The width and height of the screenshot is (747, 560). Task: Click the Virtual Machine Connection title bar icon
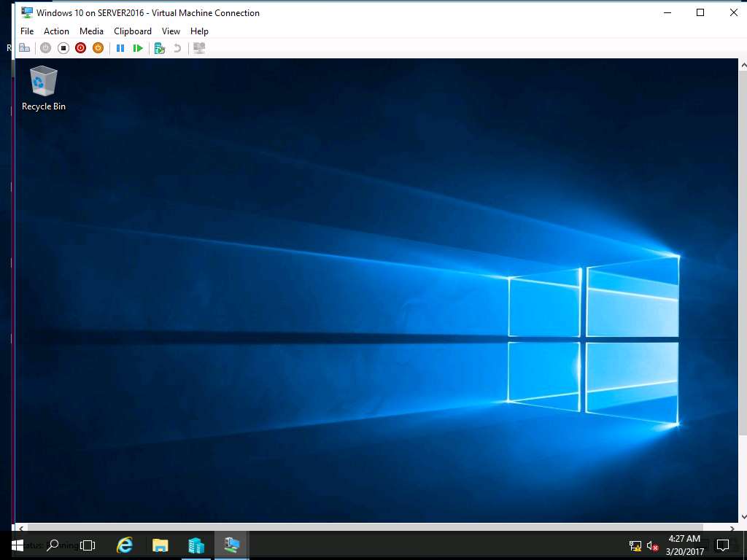tap(27, 12)
